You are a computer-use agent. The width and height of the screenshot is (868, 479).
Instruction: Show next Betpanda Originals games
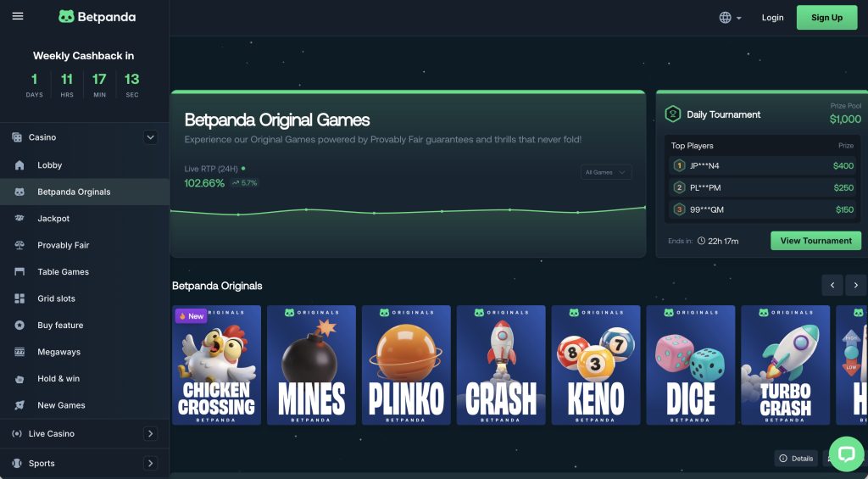click(x=856, y=285)
